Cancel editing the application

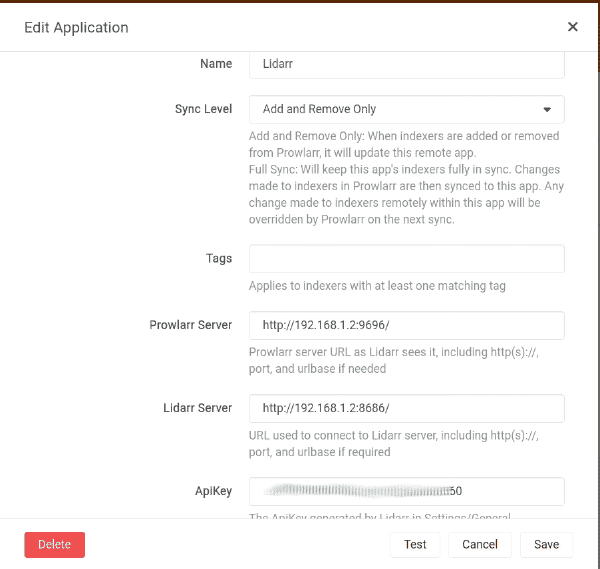(x=480, y=545)
